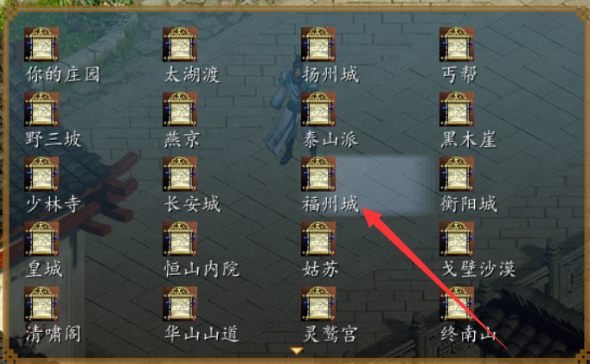Viewport: 590px width, 364px height.
Task: Select the 恒山内院 label
Action: 202,269
